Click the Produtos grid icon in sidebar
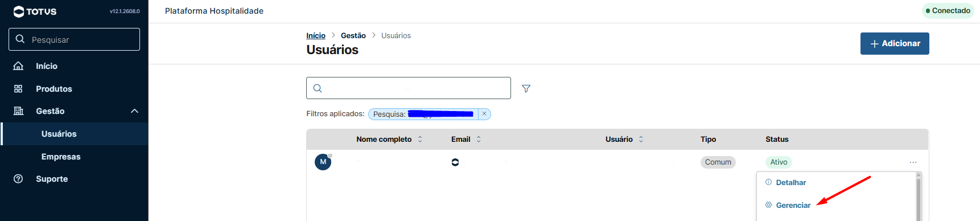 coord(18,89)
